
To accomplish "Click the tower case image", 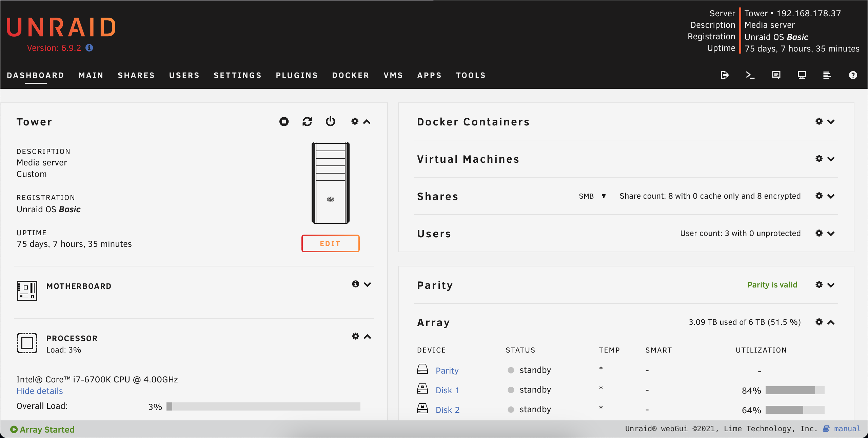I will 331,183.
